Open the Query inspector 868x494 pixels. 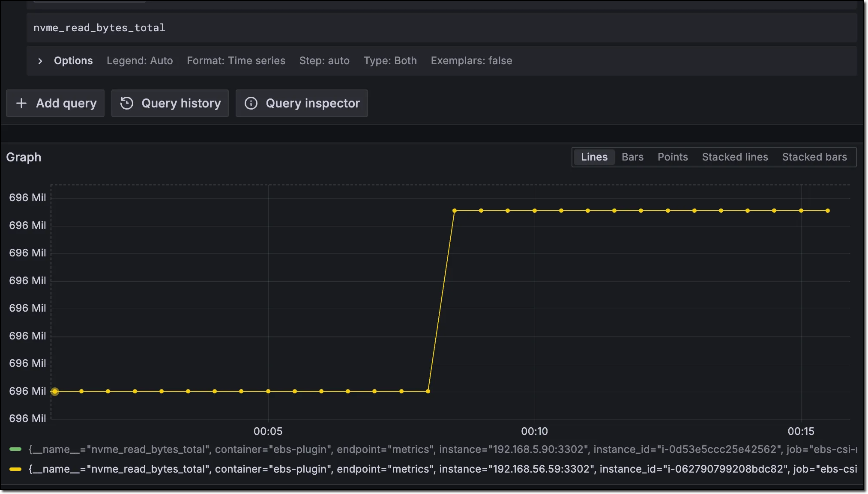tap(302, 103)
